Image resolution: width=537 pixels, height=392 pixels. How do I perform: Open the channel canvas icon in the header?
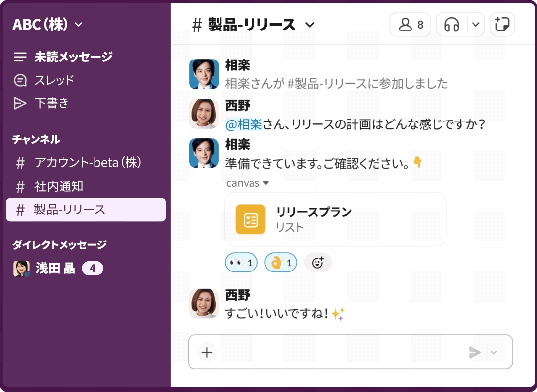[502, 24]
